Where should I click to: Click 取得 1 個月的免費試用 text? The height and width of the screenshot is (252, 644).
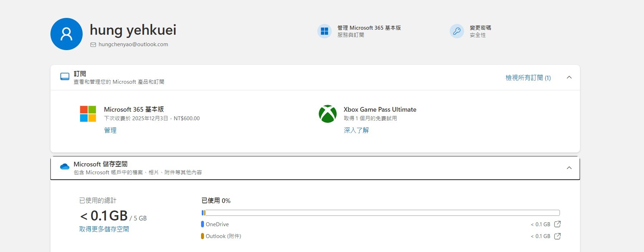370,118
